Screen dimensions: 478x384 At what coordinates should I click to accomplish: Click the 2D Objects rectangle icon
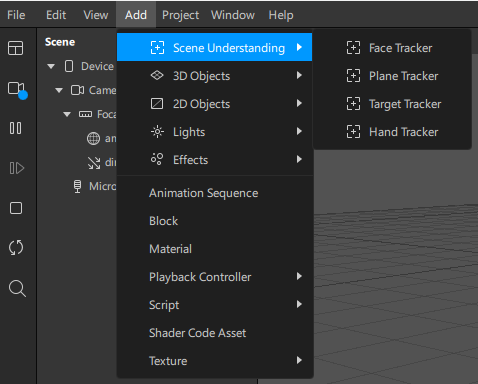pos(157,104)
